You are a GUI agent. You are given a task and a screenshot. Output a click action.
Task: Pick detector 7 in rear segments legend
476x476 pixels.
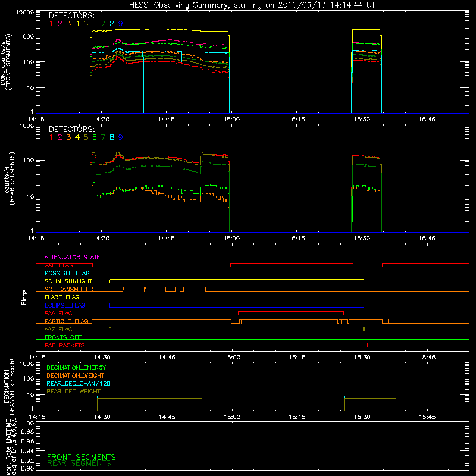pos(103,137)
